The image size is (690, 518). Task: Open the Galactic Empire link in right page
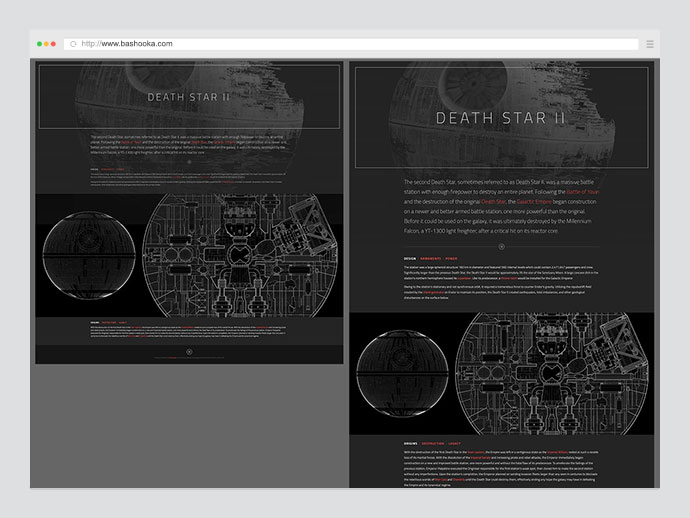coord(534,202)
